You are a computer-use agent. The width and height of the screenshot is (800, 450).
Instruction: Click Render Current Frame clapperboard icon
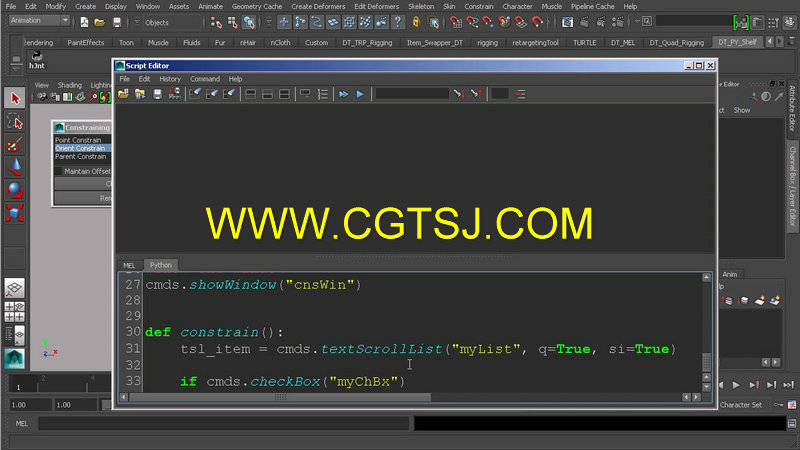(584, 22)
